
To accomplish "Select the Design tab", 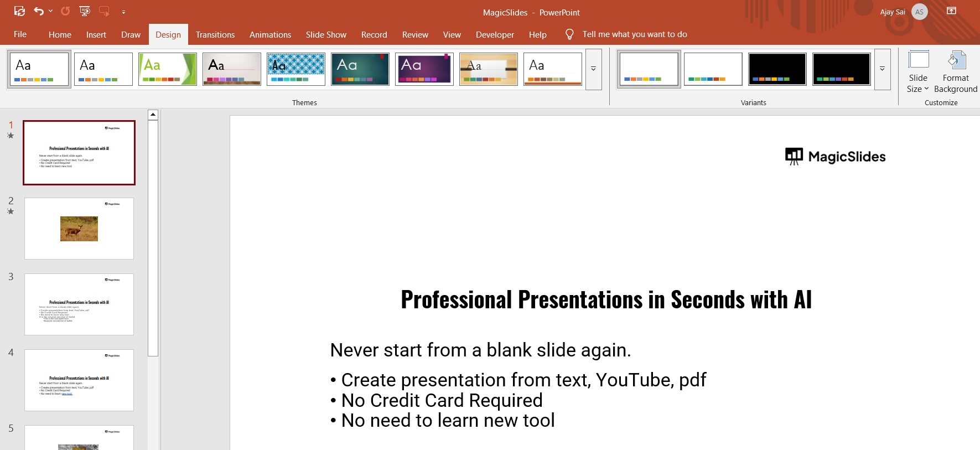I will (168, 34).
